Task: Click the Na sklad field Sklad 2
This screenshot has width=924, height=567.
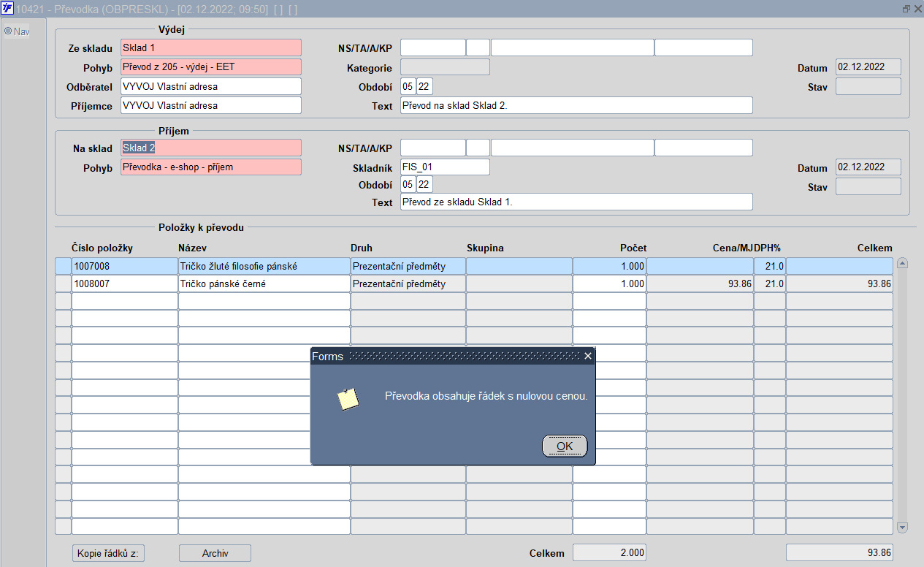Action: pos(211,148)
